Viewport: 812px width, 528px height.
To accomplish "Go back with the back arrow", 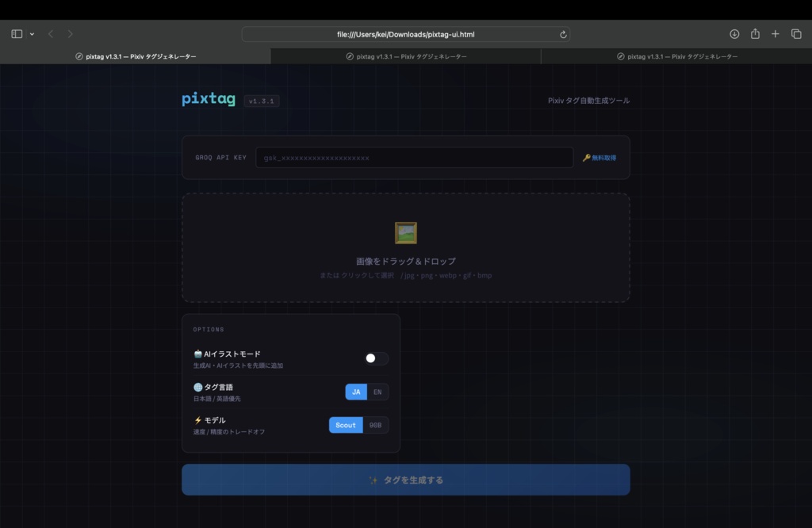I will pyautogui.click(x=51, y=34).
